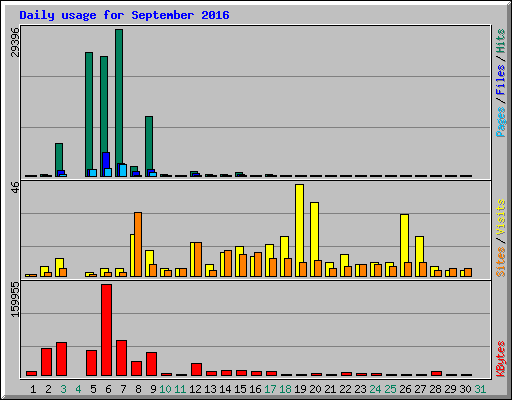Click the red KBytes bar for day 2
The width and height of the screenshot is (512, 400).
tap(47, 362)
